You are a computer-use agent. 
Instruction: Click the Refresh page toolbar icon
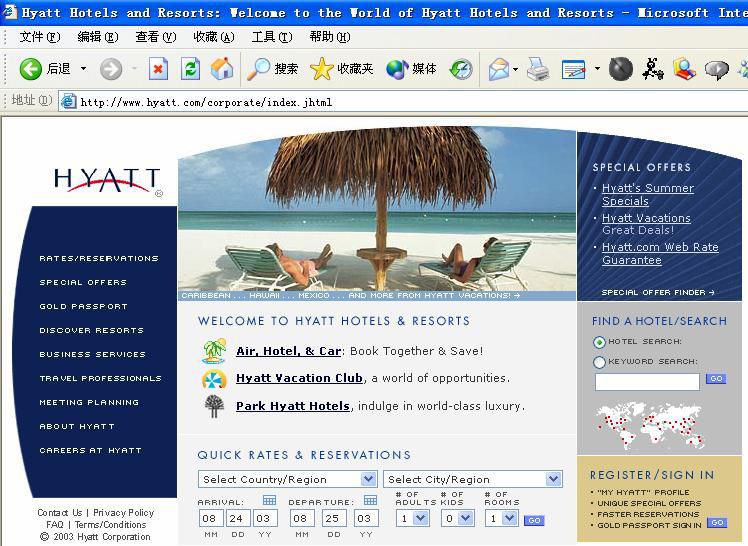click(x=190, y=69)
